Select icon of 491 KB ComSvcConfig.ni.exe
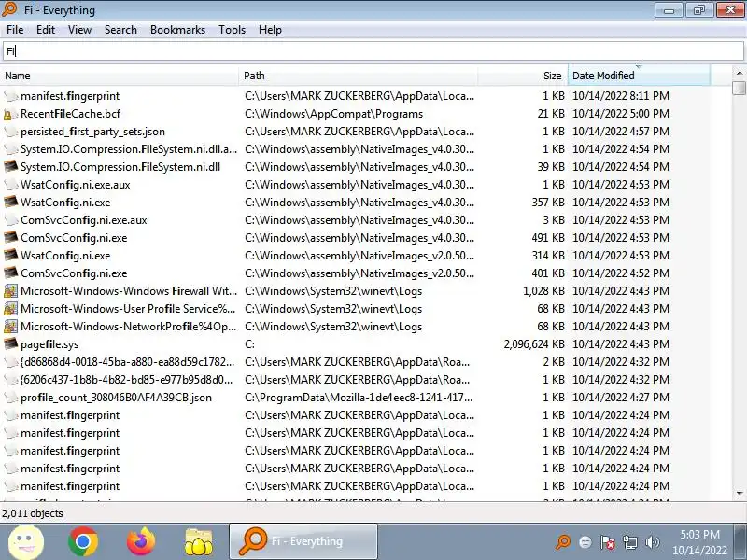Viewport: 747px width, 560px height. coord(10,237)
